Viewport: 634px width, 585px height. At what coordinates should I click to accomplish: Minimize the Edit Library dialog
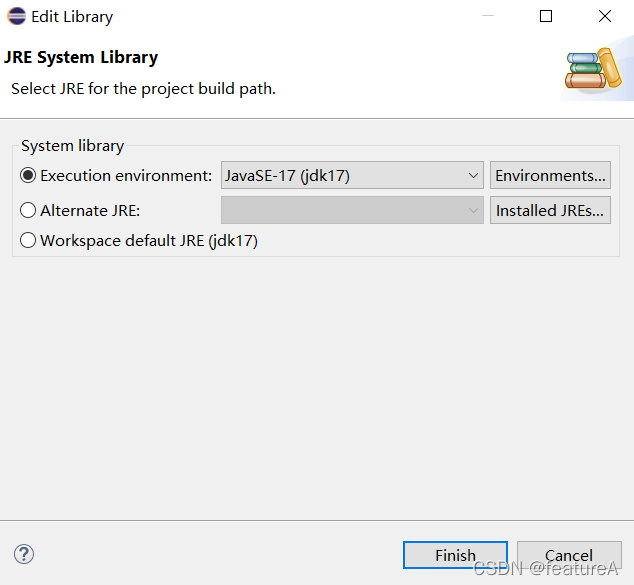coord(488,16)
